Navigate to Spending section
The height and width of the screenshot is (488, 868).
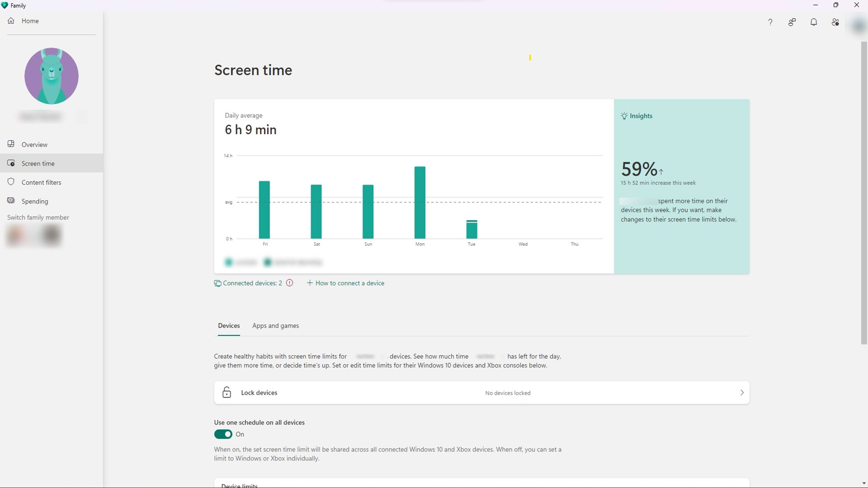pos(35,201)
